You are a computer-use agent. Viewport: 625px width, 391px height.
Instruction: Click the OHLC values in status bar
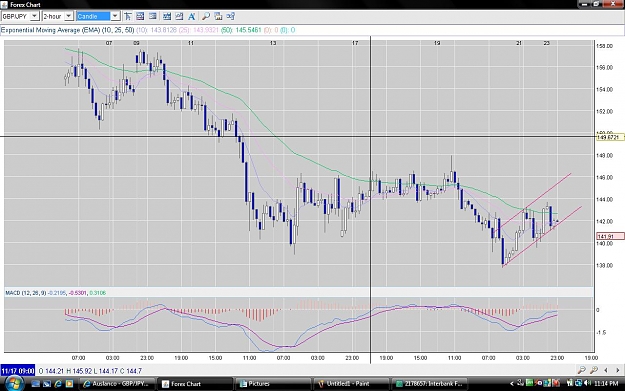(90, 371)
